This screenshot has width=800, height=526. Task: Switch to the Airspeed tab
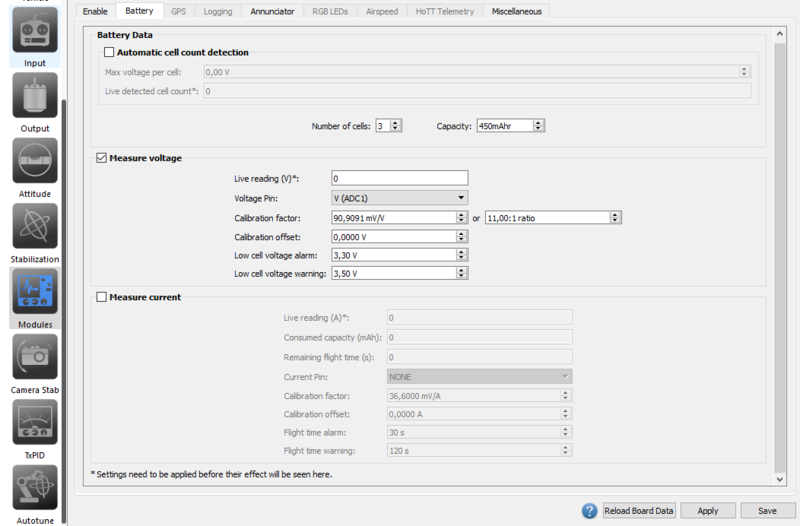tap(382, 11)
